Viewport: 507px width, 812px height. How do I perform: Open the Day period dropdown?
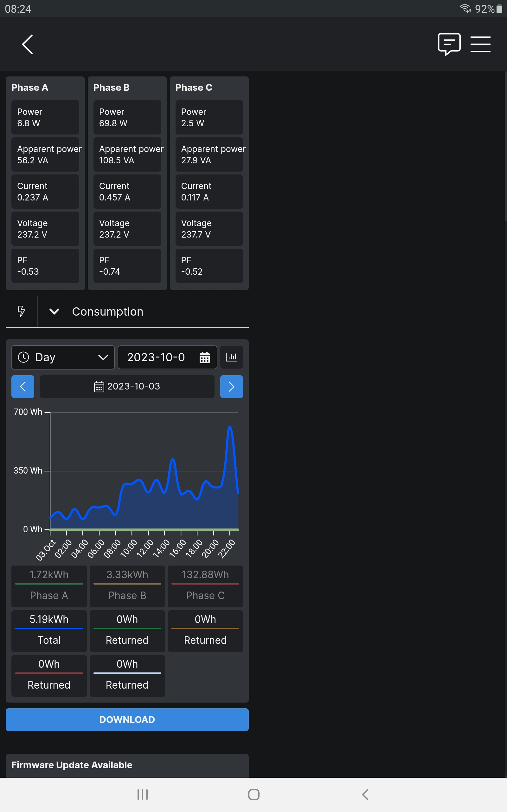pos(63,357)
